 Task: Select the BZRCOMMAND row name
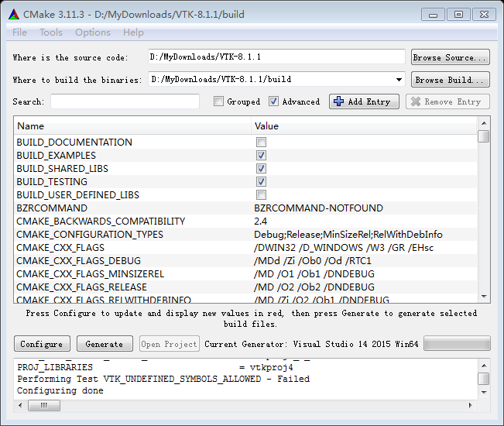pyautogui.click(x=52, y=208)
